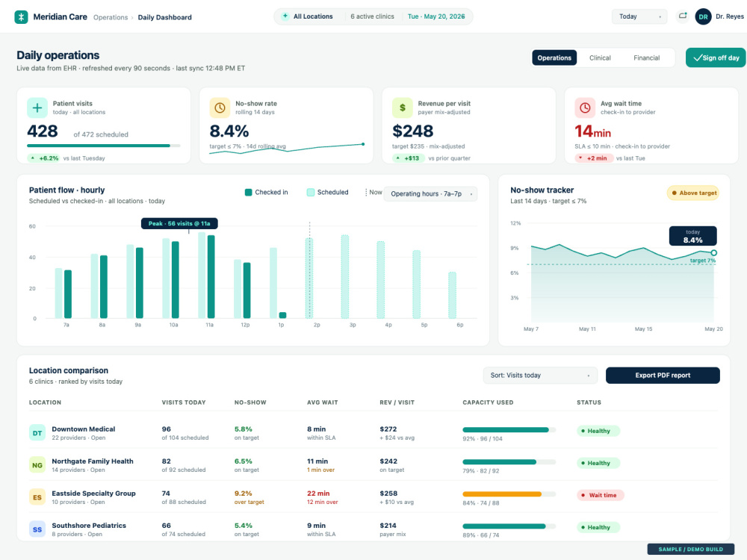Click the Peak 56 visits tooltip
Image resolution: width=747 pixels, height=560 pixels.
[x=179, y=223]
